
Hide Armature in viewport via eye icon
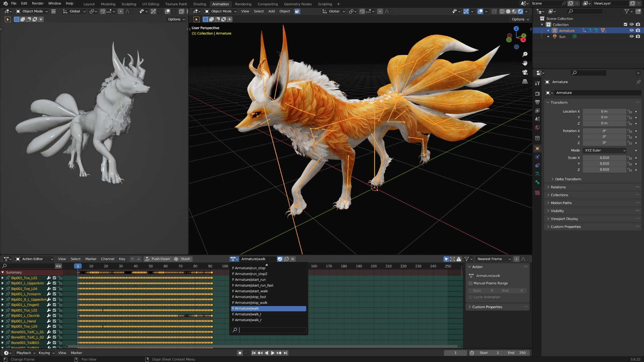pos(632,31)
